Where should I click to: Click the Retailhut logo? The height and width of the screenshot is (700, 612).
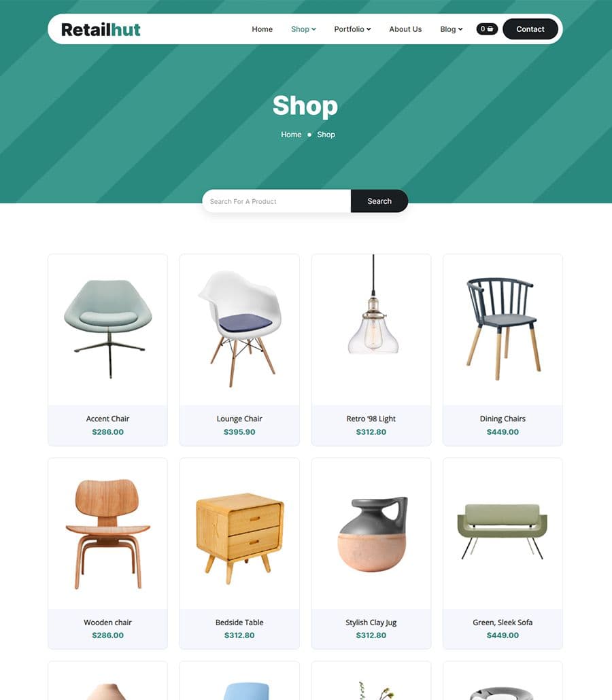click(x=101, y=29)
